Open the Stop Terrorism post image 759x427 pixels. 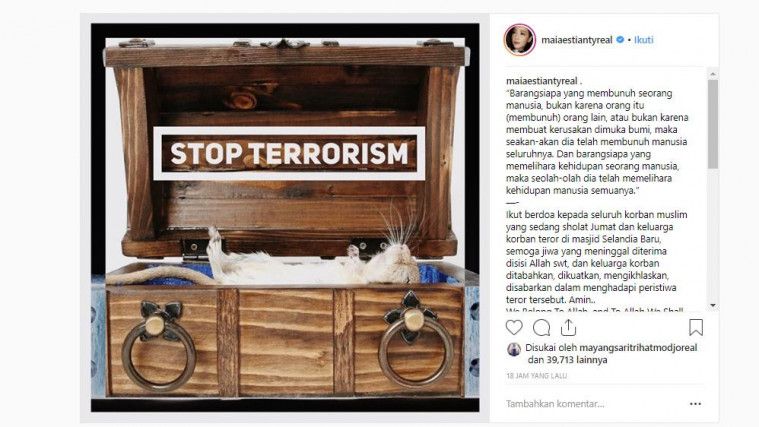(x=285, y=217)
